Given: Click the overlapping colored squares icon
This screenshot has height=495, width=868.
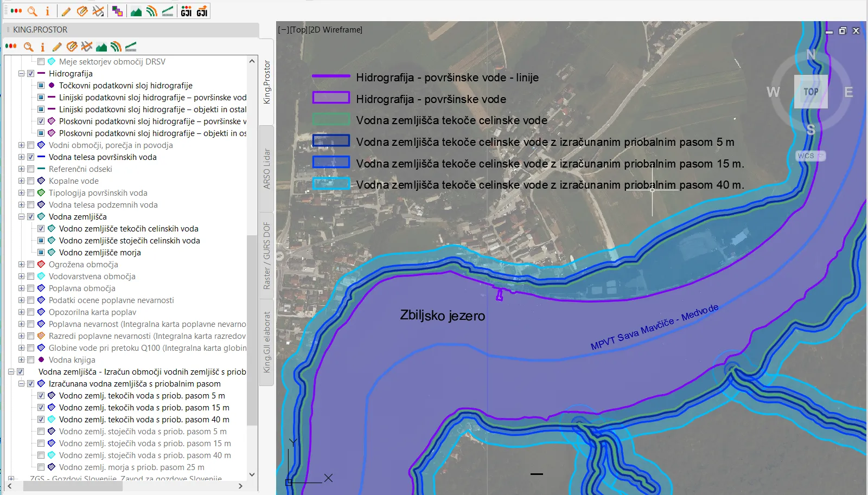Looking at the screenshot, I should pyautogui.click(x=117, y=11).
